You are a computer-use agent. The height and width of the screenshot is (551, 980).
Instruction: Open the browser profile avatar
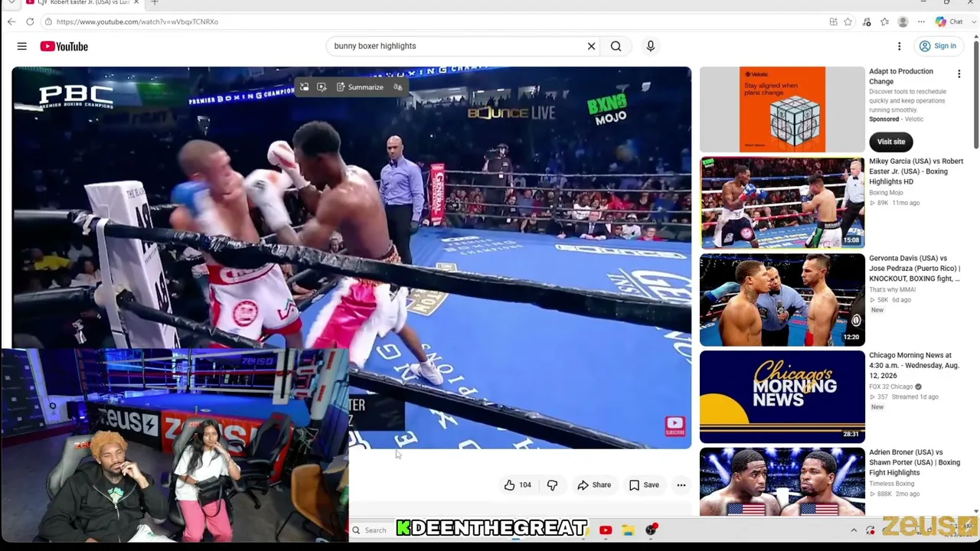[x=903, y=22]
